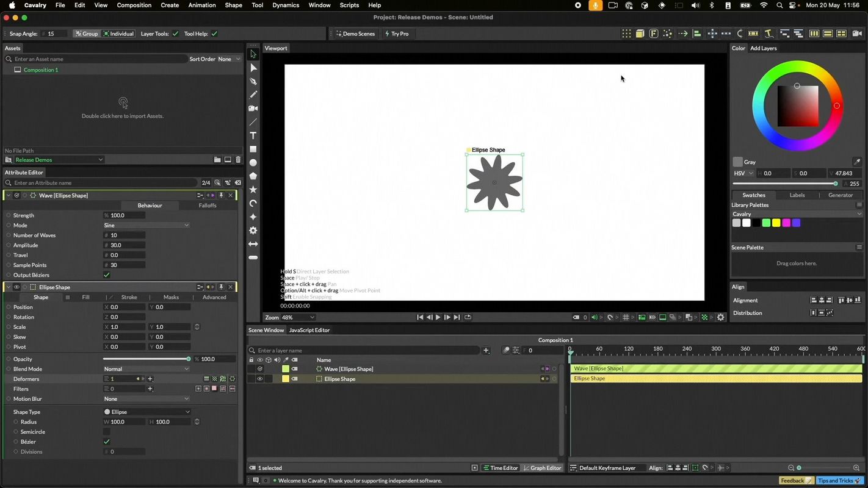Viewport: 868px width, 488px height.
Task: Toggle the Layer Tools checkmark
Action: [x=176, y=34]
